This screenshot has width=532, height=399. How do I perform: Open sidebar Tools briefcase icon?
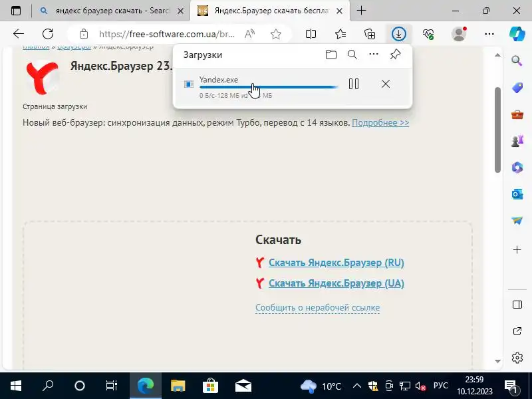tap(517, 114)
